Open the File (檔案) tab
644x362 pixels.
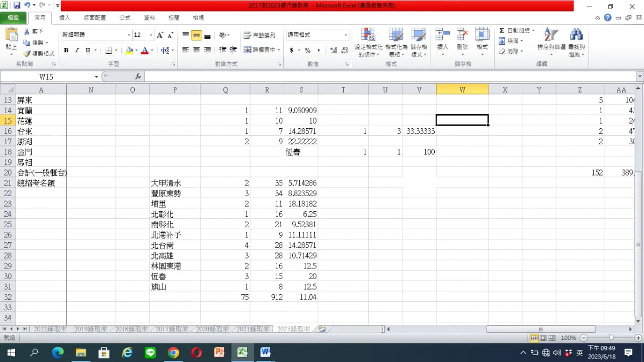click(x=13, y=18)
